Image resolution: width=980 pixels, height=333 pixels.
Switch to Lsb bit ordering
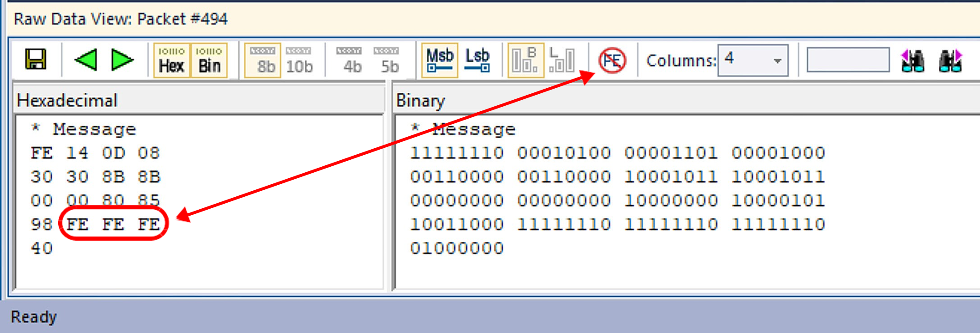click(x=477, y=61)
